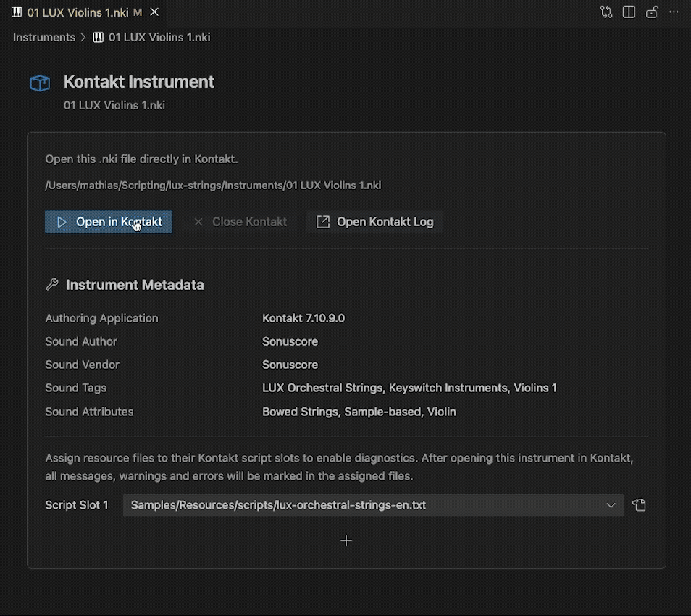Viewport: 691px width, 616px height.
Task: Click the Sound Tags value text
Action: click(x=409, y=388)
